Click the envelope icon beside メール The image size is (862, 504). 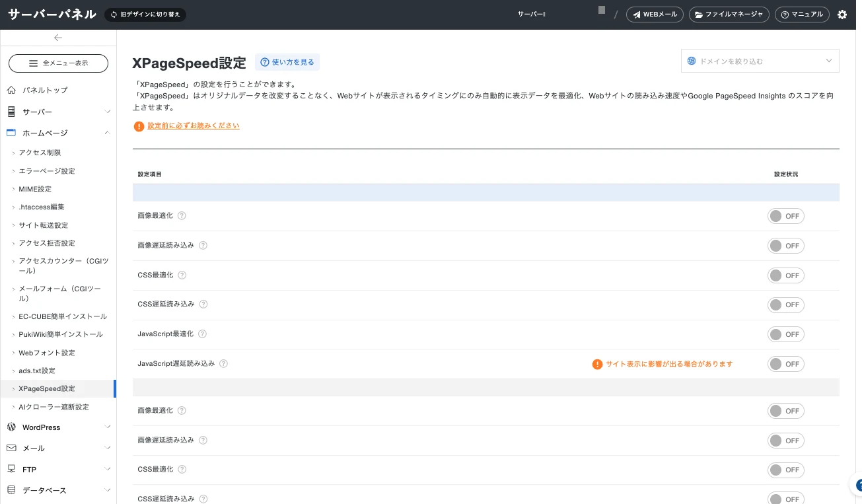point(11,448)
